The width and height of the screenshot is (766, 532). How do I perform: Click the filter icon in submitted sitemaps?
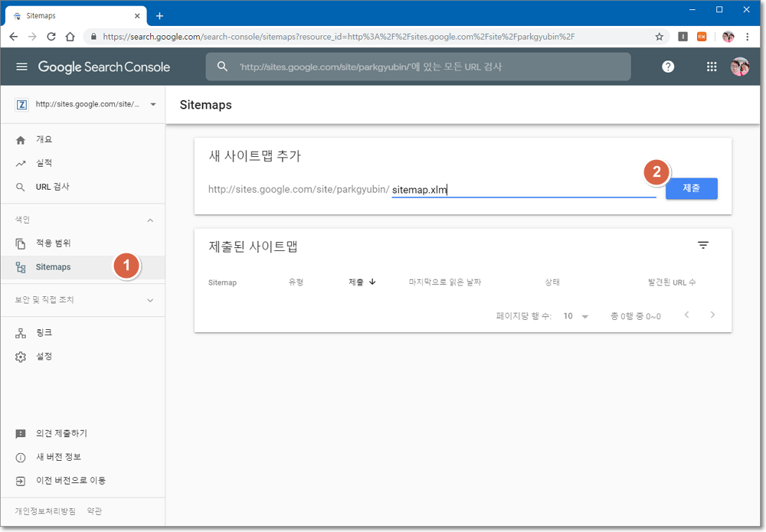click(702, 245)
